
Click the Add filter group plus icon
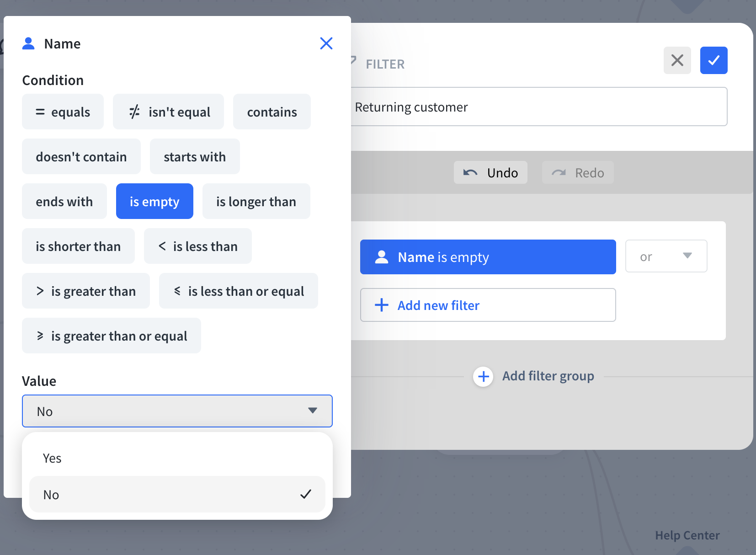[483, 377]
